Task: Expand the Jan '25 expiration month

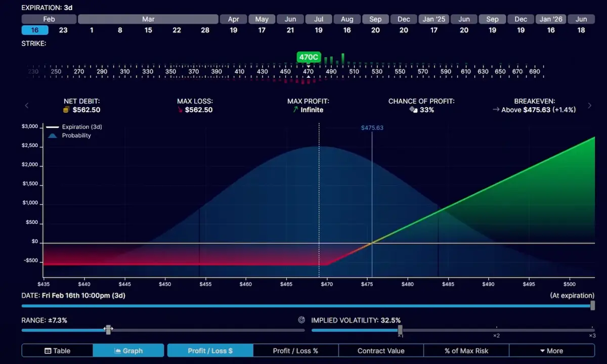Action: (434, 19)
